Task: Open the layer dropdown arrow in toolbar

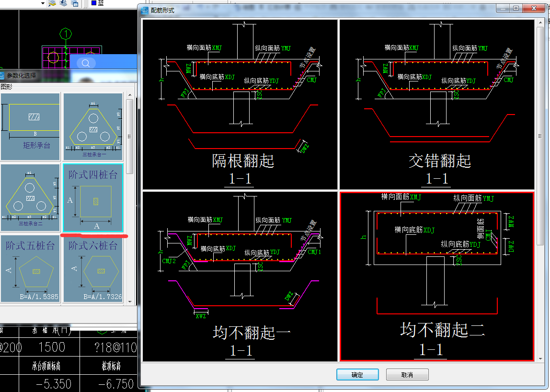Action: tap(43, 3)
